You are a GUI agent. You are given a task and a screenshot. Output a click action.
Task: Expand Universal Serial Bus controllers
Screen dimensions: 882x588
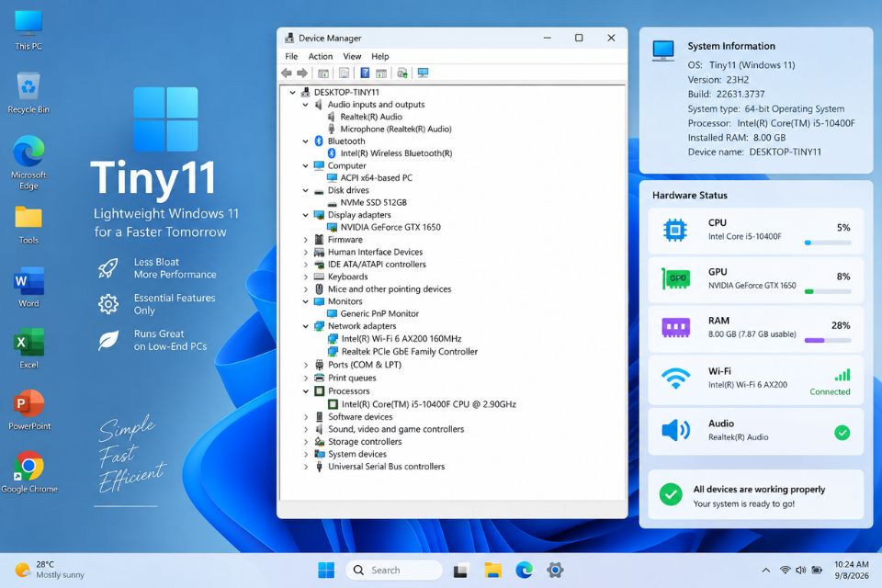(305, 467)
